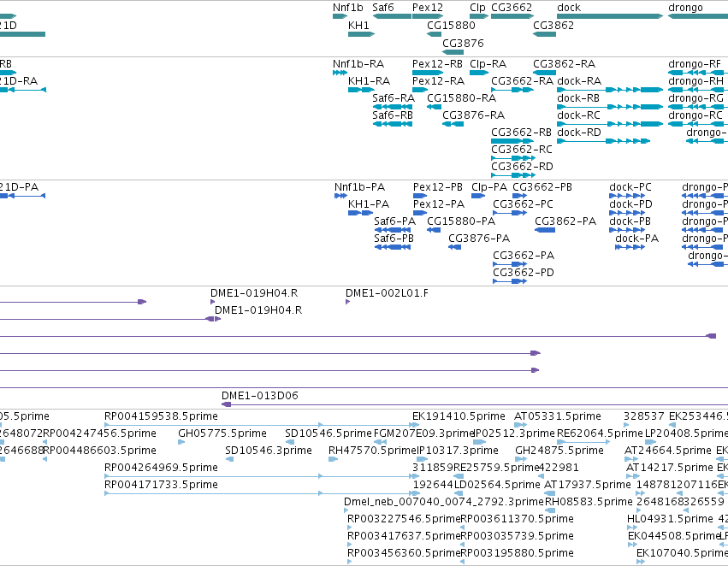This screenshot has height=566, width=728.
Task: Select the RH47570.5prime EST label
Action: pos(372,451)
